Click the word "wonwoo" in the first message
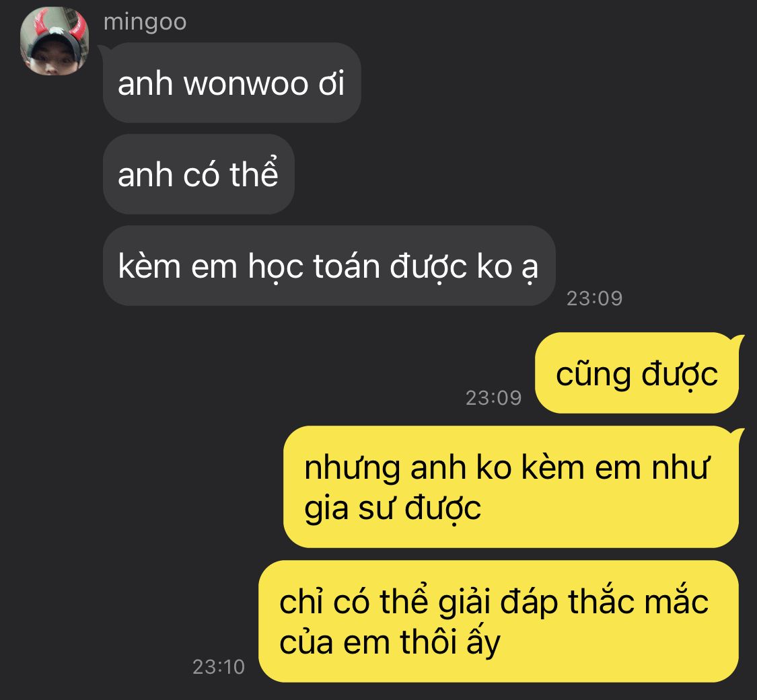Screen dimensions: 757x700 pos(246,83)
